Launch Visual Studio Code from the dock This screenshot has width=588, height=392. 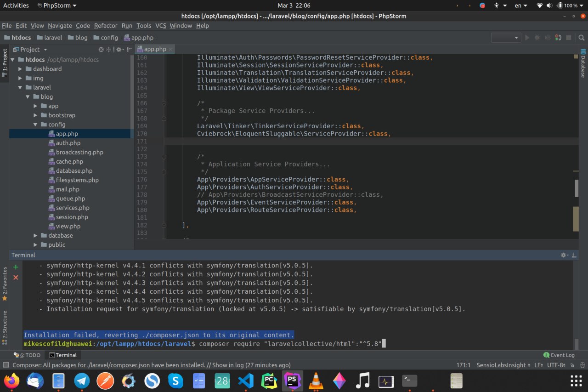pos(246,381)
